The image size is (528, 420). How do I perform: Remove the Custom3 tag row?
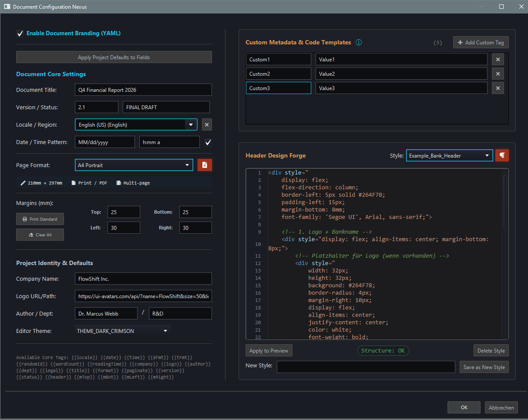pos(498,88)
